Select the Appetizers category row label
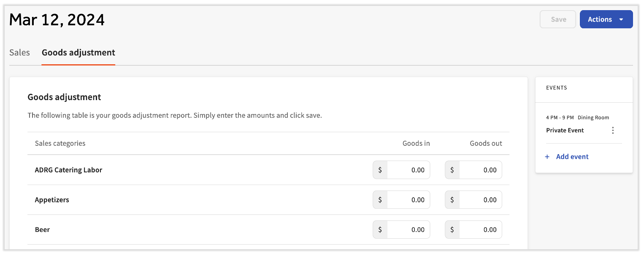Image resolution: width=644 pixels, height=256 pixels. 52,200
